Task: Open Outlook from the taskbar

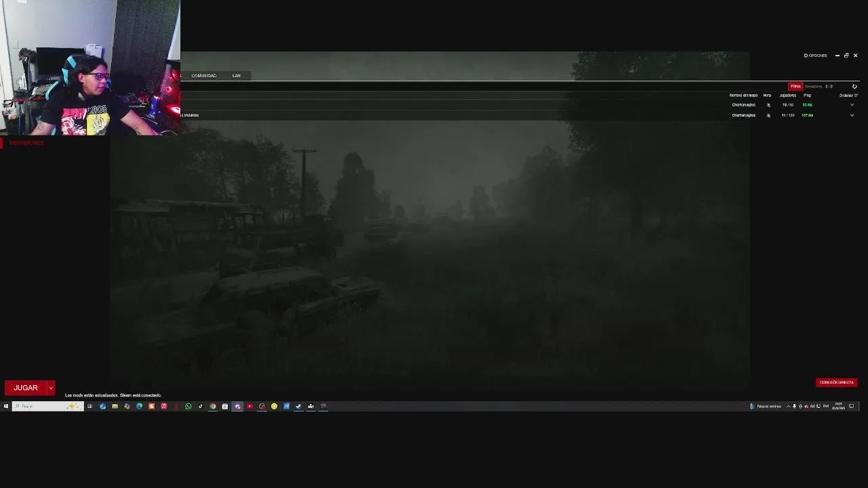Action: 102,406
